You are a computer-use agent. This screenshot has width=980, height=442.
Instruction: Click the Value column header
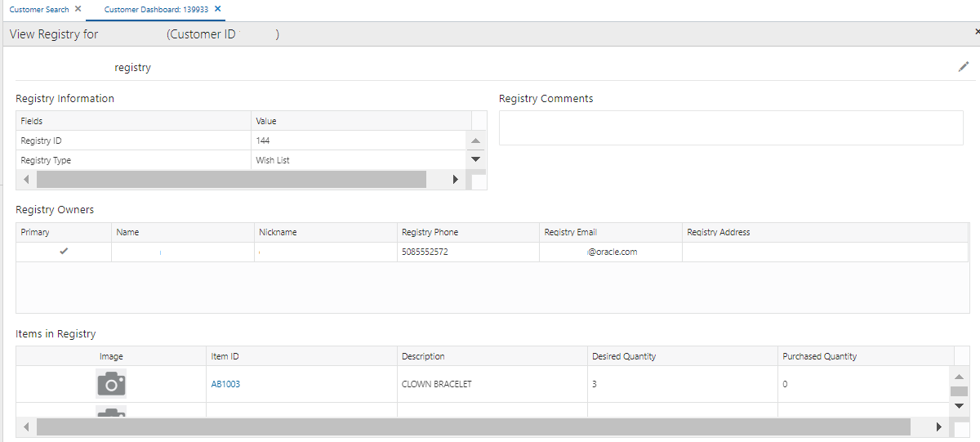click(x=361, y=121)
